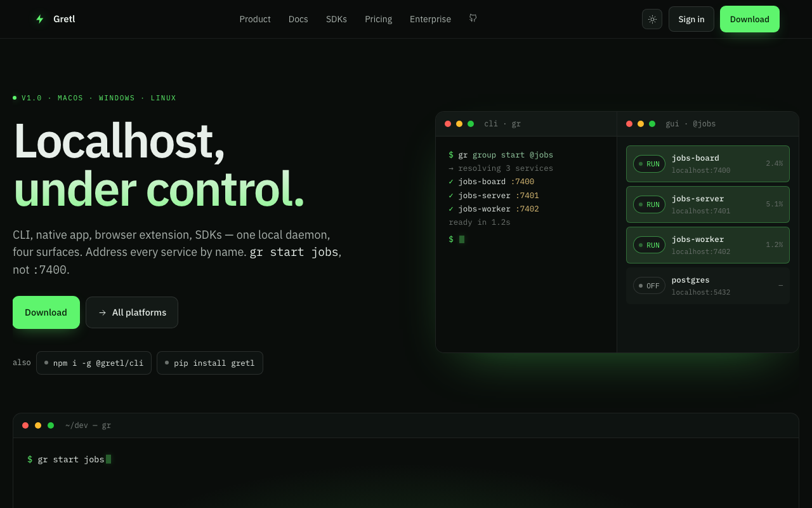812x508 pixels.
Task: Click the jobs-server name in the gui panel
Action: coord(698,199)
